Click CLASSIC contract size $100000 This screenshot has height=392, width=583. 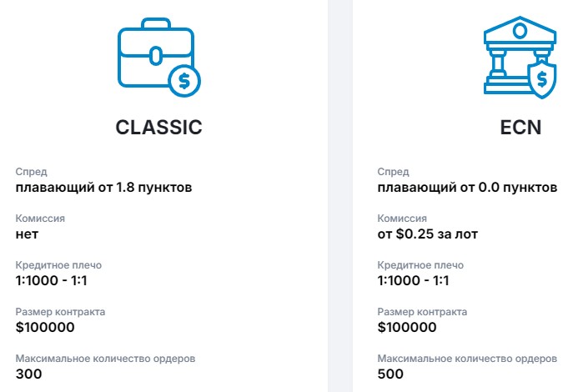[x=51, y=328]
